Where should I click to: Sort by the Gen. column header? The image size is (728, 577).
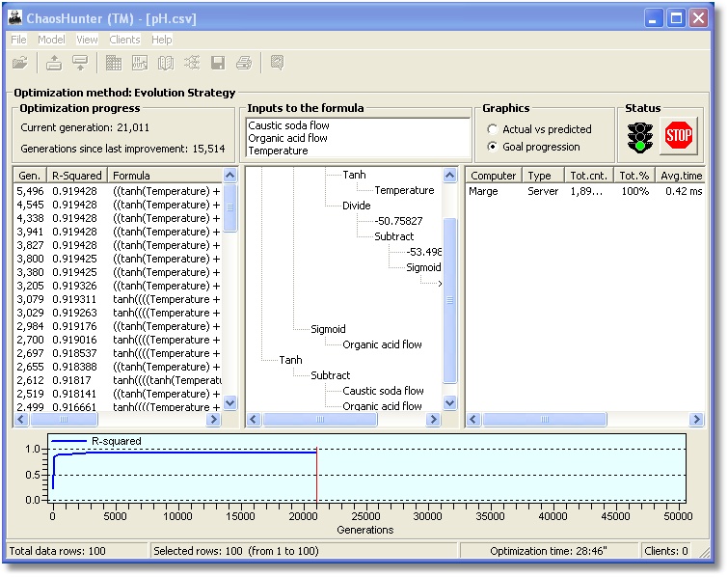click(x=30, y=176)
